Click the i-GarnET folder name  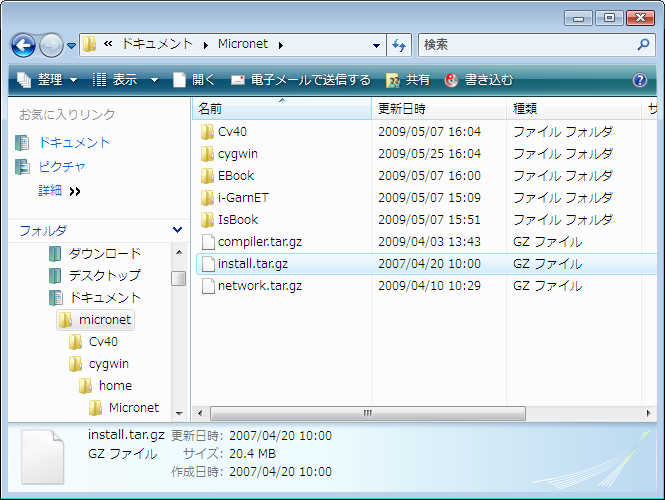[x=243, y=198]
